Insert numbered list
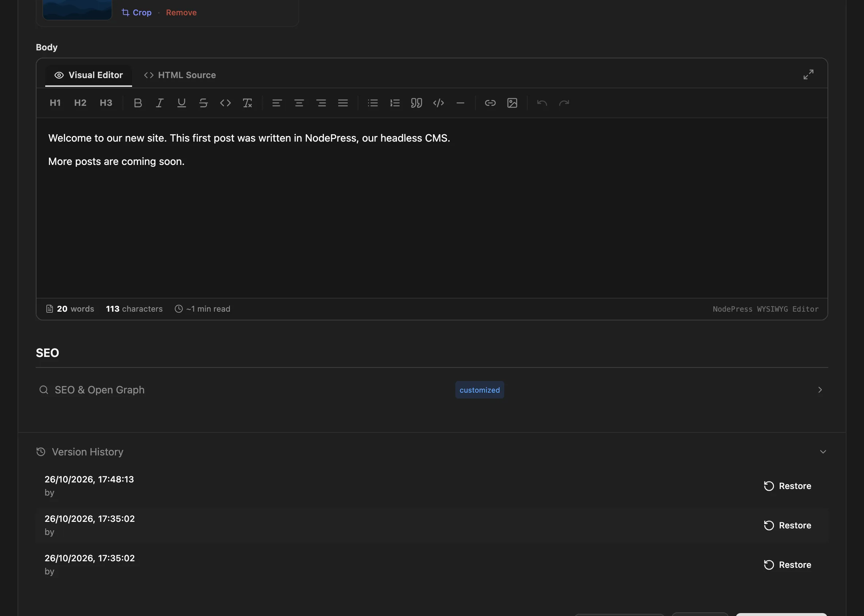This screenshot has width=864, height=616. point(395,103)
